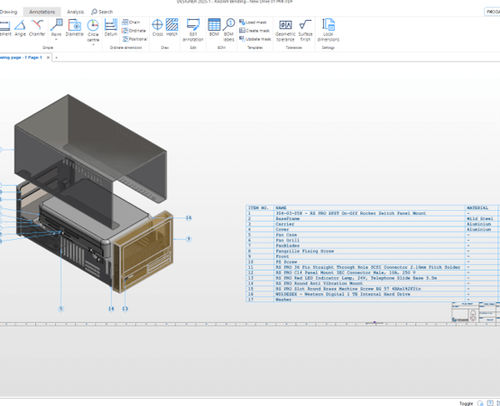Click Create mask in Templates
Viewport: 500px width, 406px height.
(254, 31)
